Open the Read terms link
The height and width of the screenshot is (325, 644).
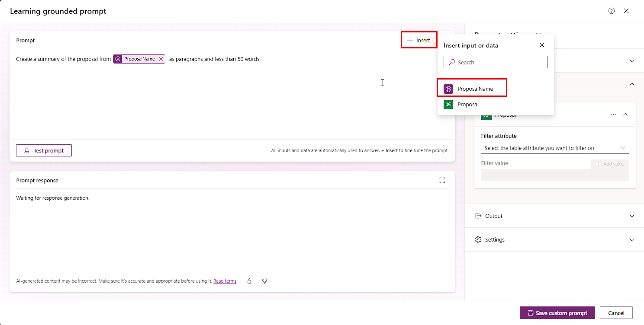[225, 281]
